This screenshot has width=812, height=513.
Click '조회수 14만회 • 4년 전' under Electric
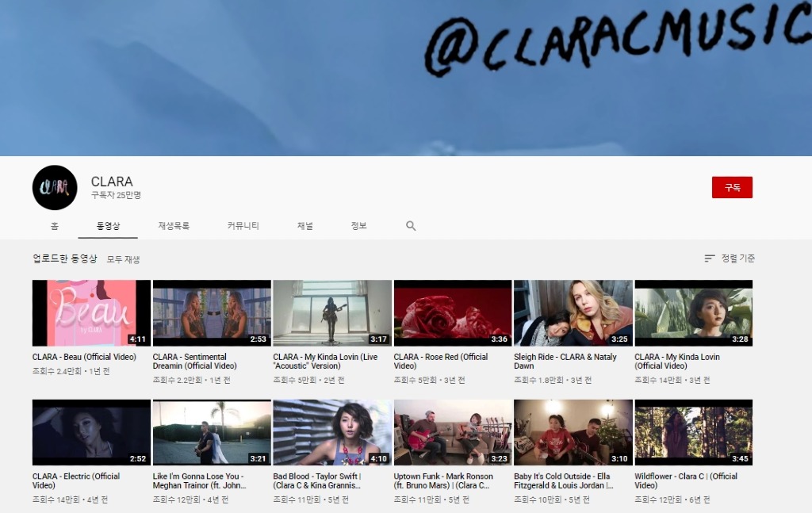coord(70,500)
